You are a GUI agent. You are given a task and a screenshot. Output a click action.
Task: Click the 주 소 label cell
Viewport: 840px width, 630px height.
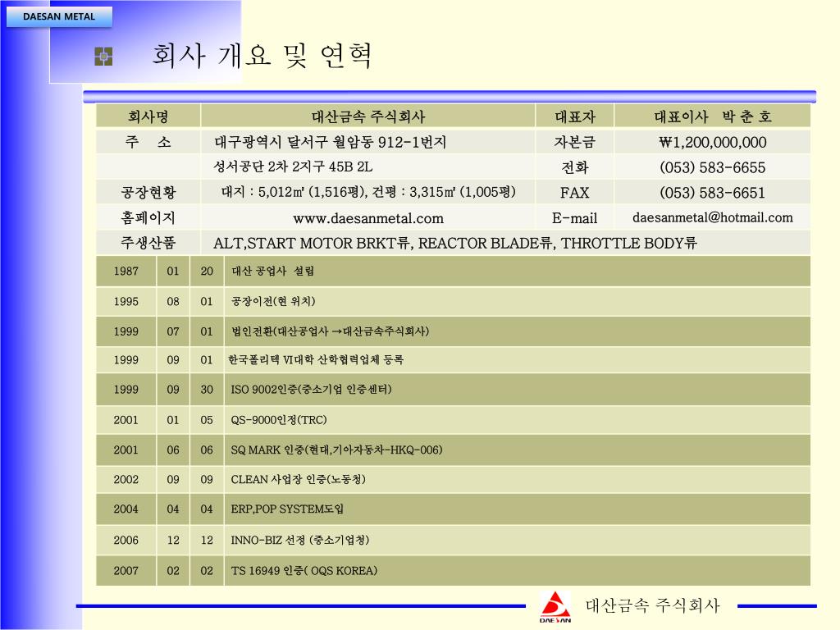click(x=148, y=142)
